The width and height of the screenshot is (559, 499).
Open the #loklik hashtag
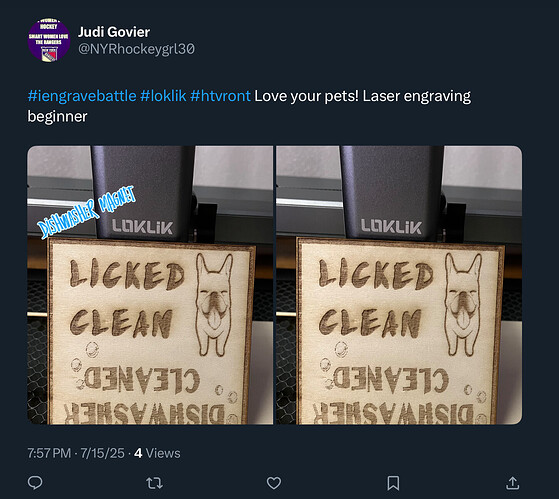(x=163, y=96)
